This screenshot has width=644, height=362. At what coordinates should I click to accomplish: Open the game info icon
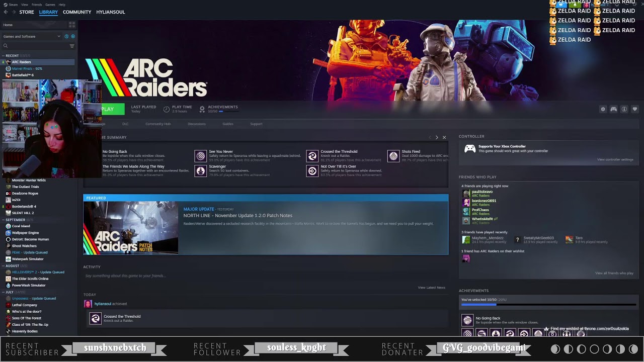click(624, 109)
